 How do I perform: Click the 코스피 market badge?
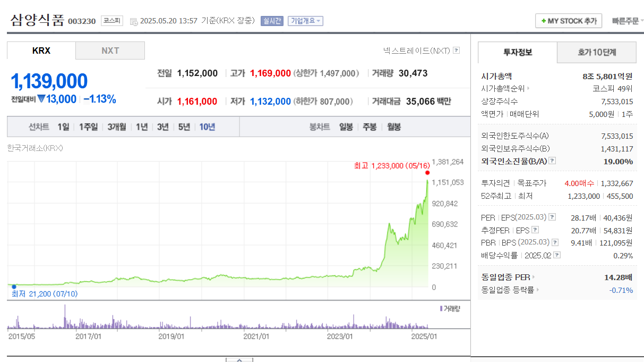tap(112, 21)
